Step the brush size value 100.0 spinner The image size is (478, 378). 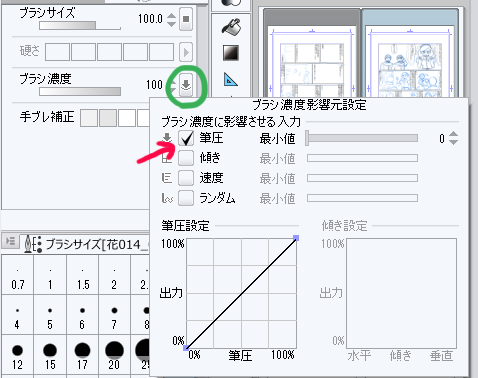tap(171, 19)
